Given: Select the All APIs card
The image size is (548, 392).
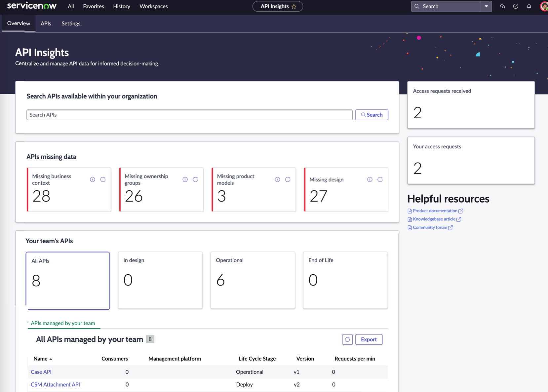Looking at the screenshot, I should pos(68,281).
